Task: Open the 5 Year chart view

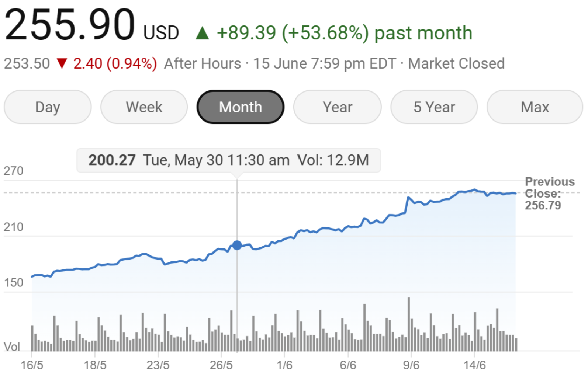Action: pos(433,107)
